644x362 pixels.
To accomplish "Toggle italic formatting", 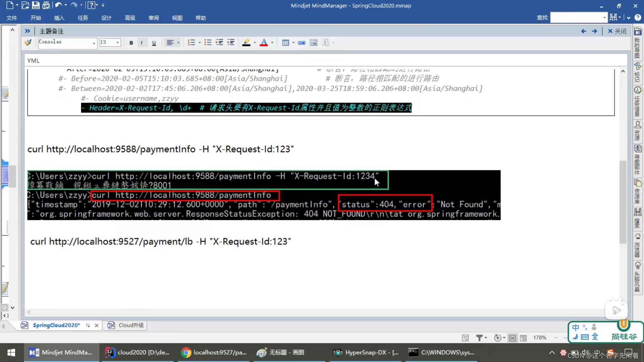I will (x=142, y=43).
